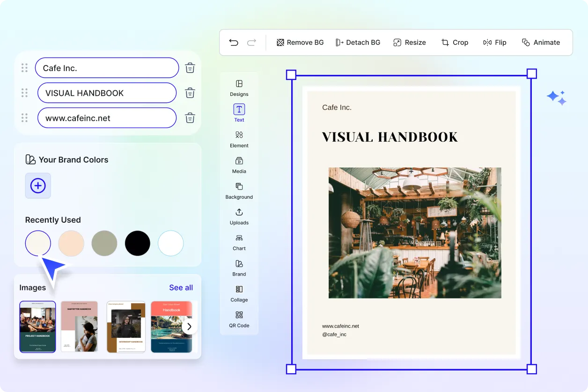Click the undo arrow icon
Screen dimensions: 588x392
pyautogui.click(x=234, y=43)
